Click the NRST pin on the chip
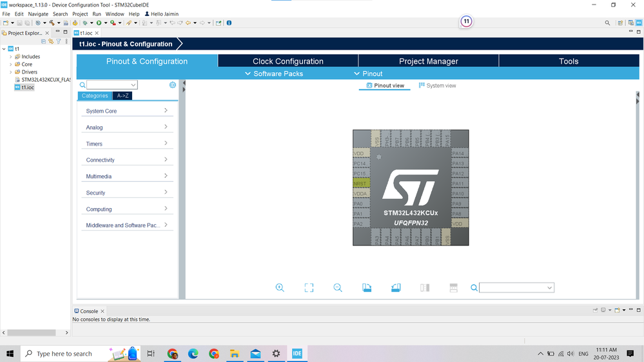 click(361, 184)
